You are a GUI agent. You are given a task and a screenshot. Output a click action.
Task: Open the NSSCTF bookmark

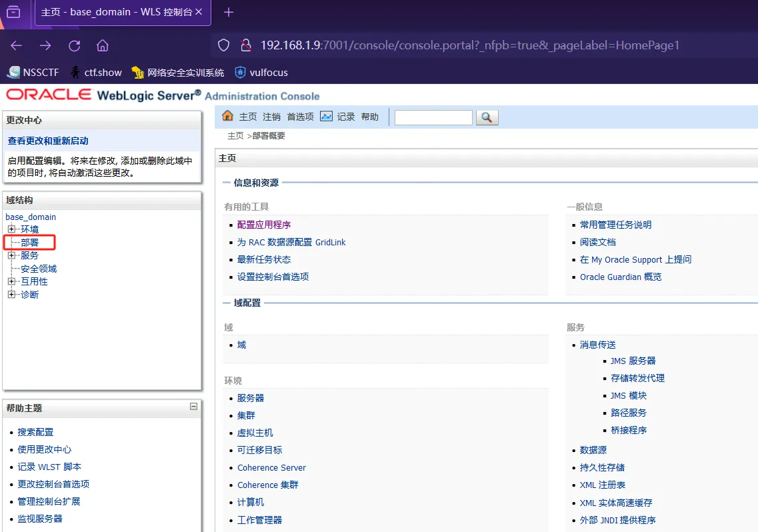[x=33, y=73]
